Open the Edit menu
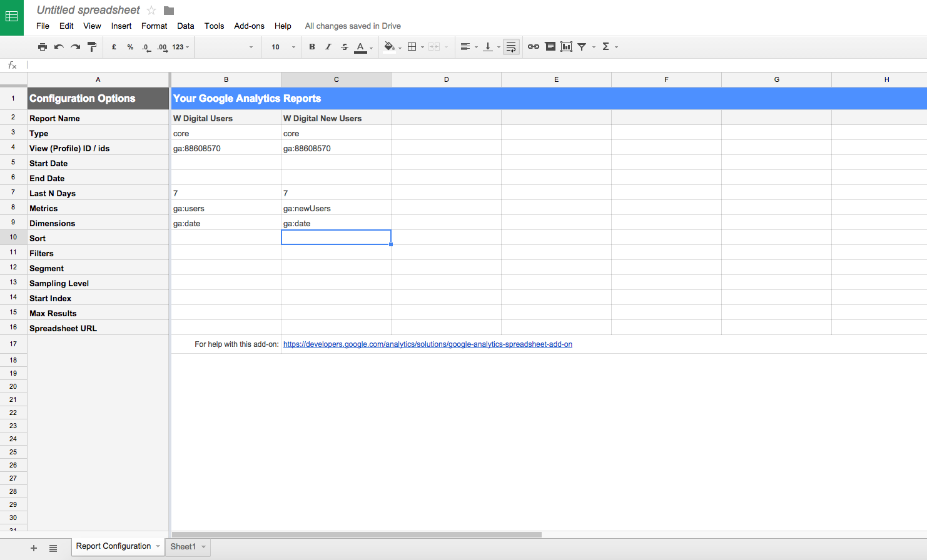Viewport: 927px width, 560px height. pyautogui.click(x=66, y=26)
